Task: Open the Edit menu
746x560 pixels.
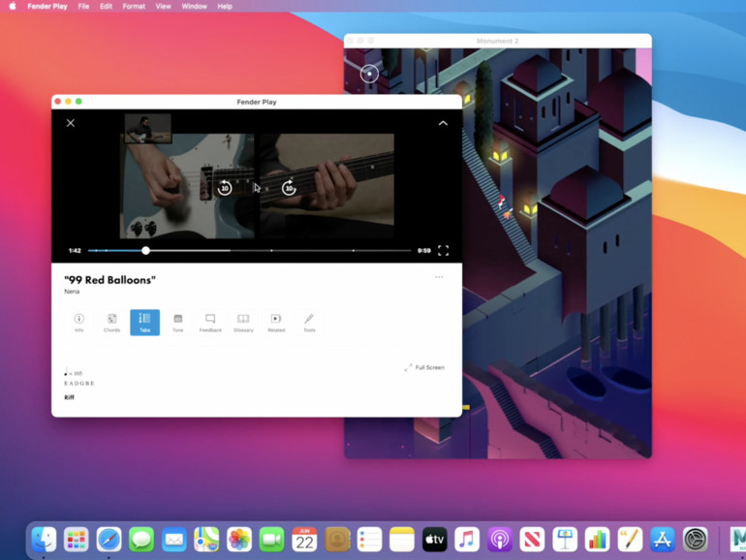Action: (x=107, y=6)
